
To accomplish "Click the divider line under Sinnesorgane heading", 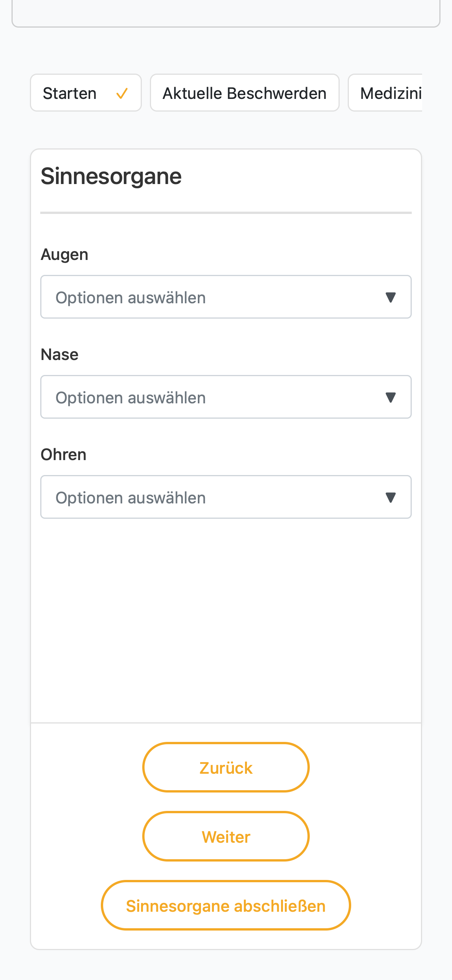I will click(226, 212).
